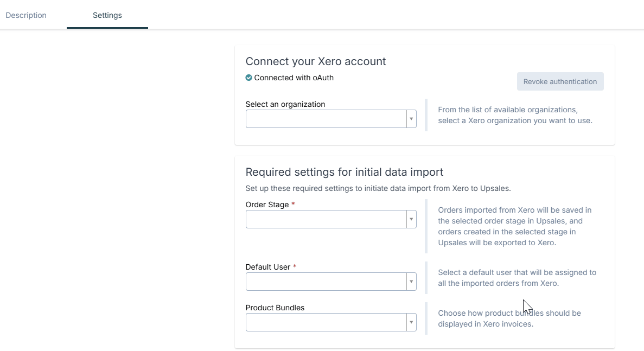644x351 pixels.
Task: Click the Connected with oAuth checkmark icon
Action: pyautogui.click(x=248, y=78)
